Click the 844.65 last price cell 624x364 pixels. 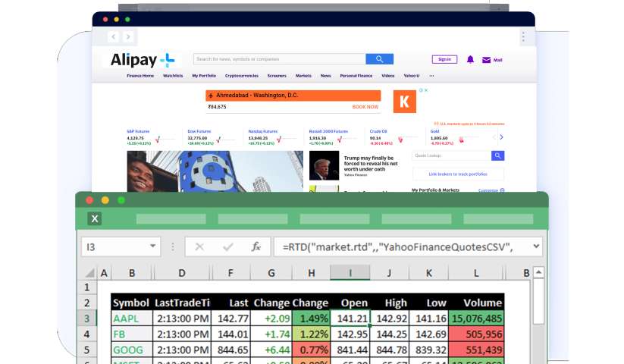tap(230, 350)
